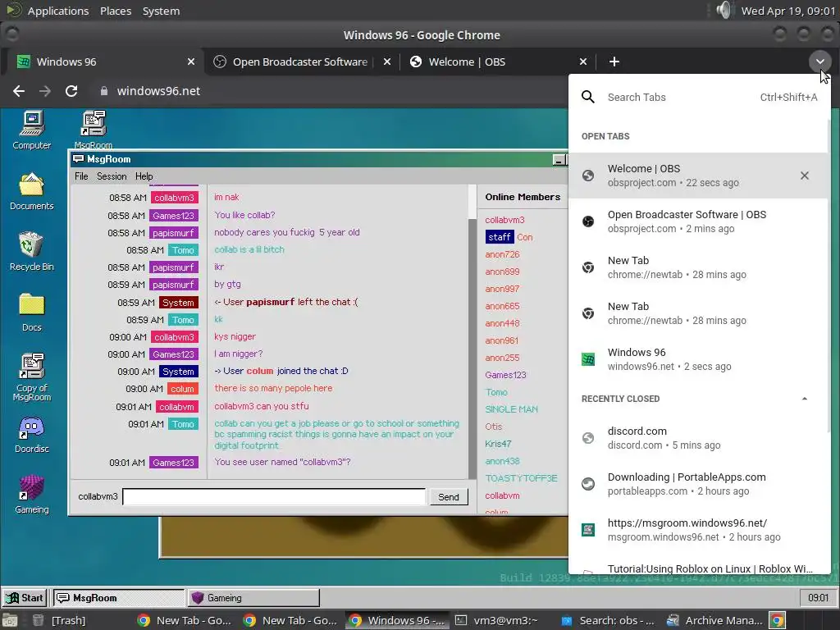Go back with Chrome back arrow

tap(19, 91)
